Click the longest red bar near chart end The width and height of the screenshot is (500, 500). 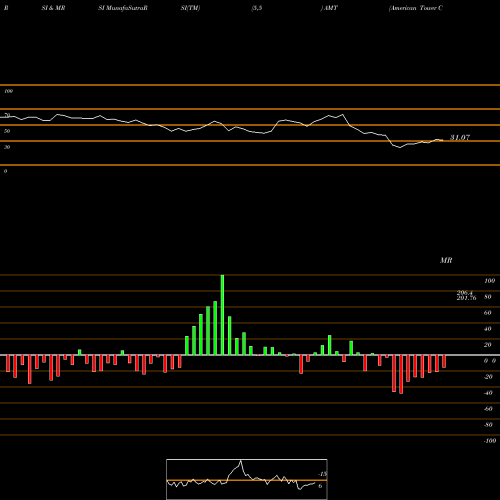click(401, 374)
